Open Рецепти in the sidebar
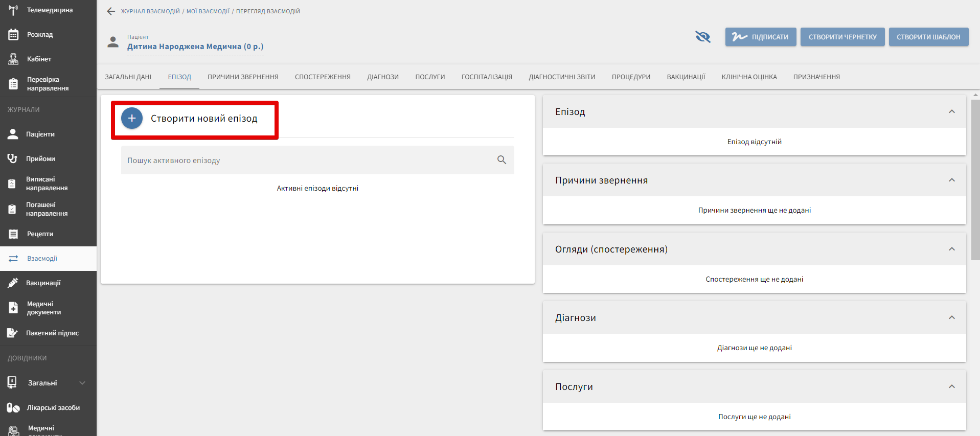 [40, 234]
